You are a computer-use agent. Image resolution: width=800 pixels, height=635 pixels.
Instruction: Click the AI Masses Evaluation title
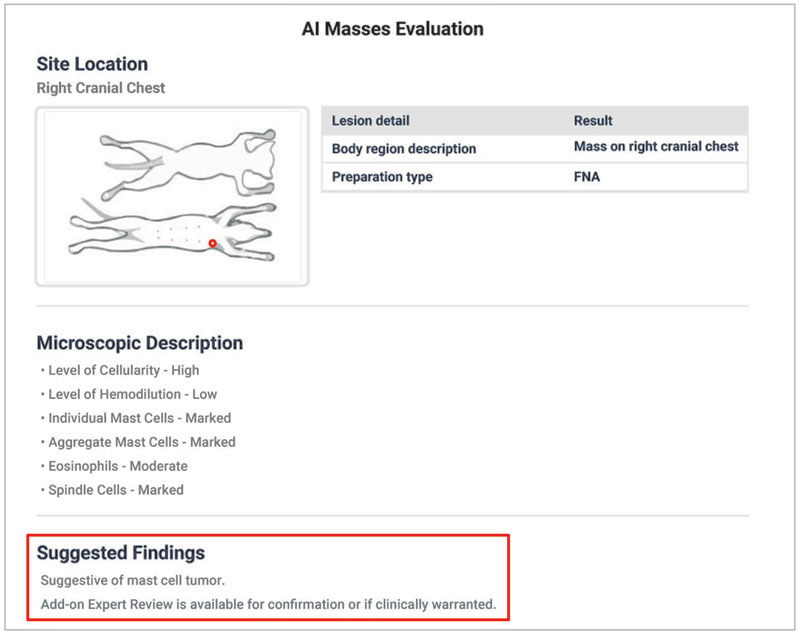click(x=393, y=29)
